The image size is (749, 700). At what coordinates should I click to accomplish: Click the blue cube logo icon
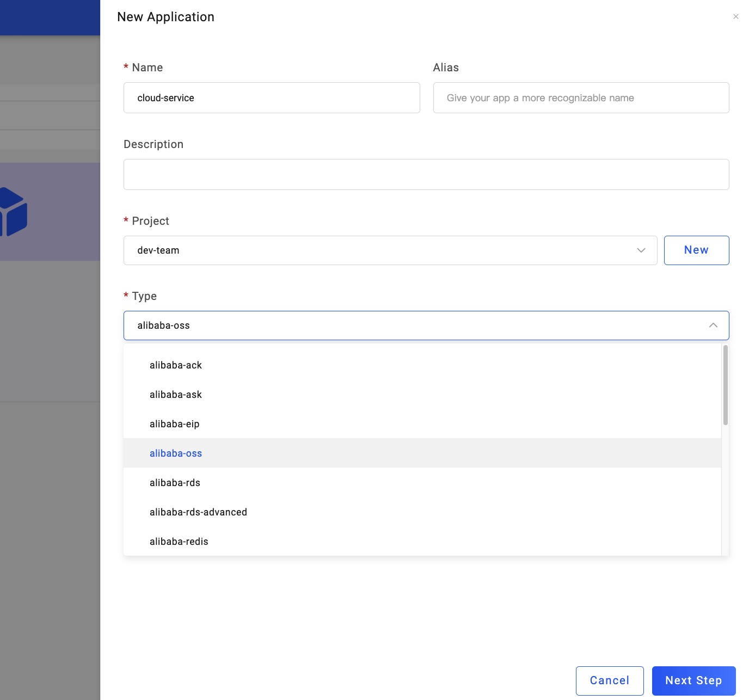(x=13, y=212)
